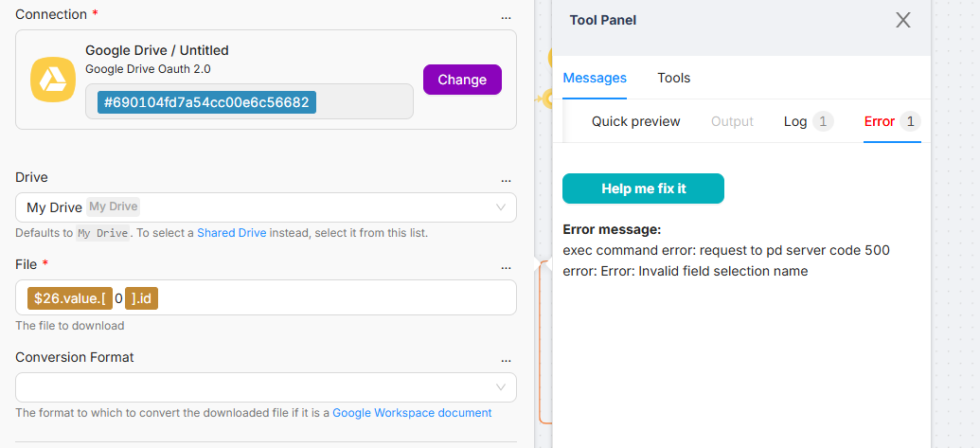Open the Output tab
The image size is (980, 448).
point(732,121)
